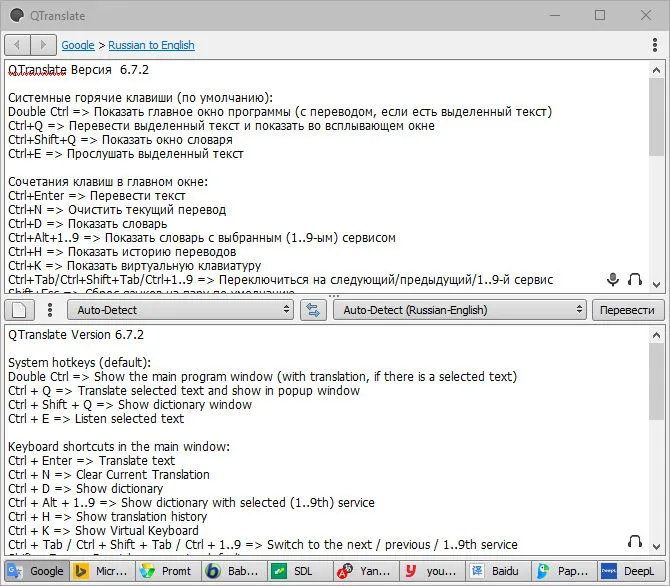Go back with the left arrow button

(x=18, y=45)
